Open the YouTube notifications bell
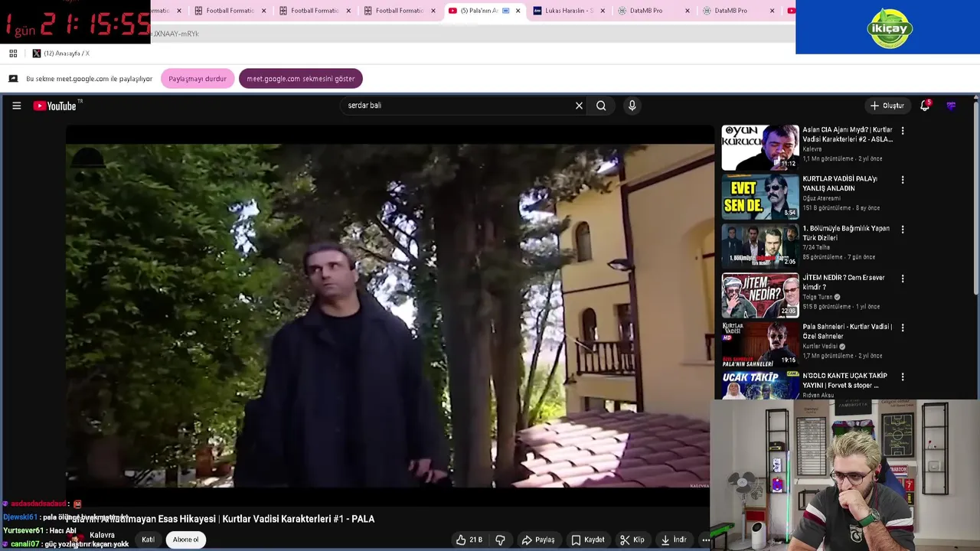Viewport: 980px width, 551px height. [925, 106]
